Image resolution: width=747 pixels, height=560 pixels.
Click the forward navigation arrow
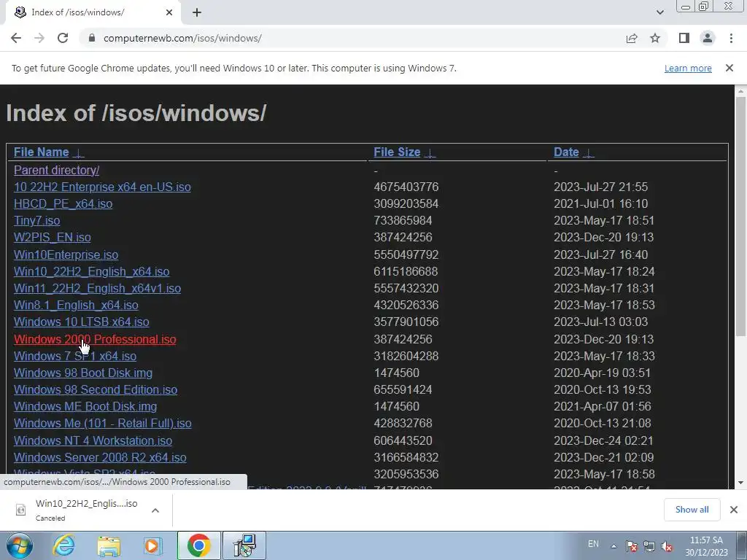[39, 38]
